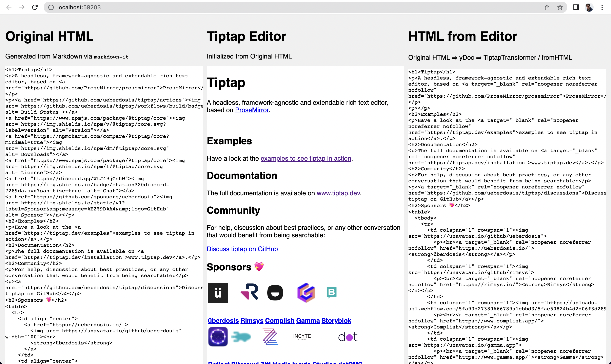Screen dimensions: 611x364
Task: Click the Gamma hexagon logo
Action: coord(306,293)
